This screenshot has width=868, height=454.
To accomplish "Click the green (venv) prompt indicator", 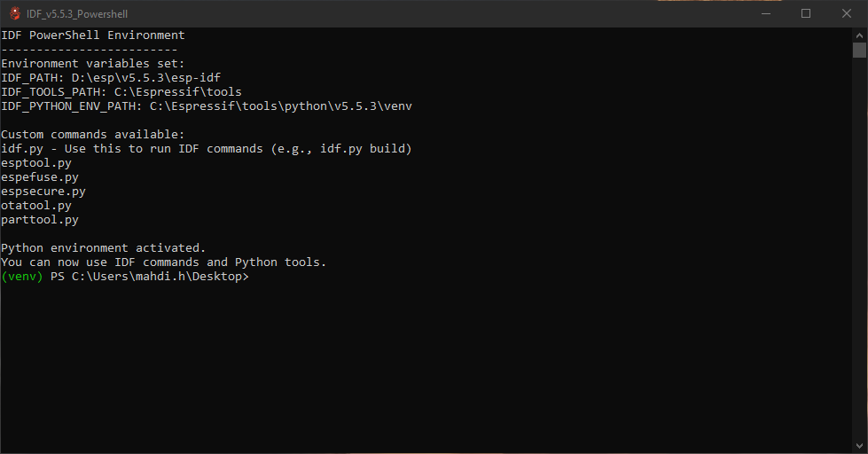I will (22, 277).
